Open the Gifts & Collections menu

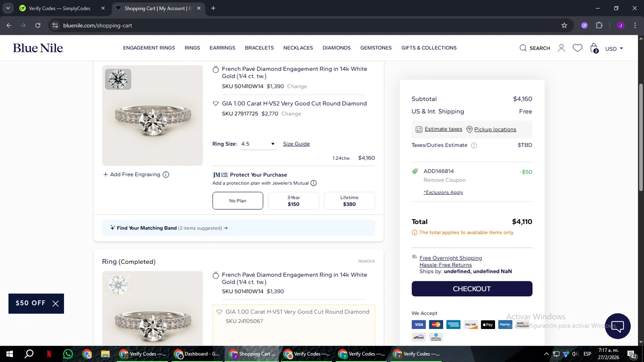429,48
